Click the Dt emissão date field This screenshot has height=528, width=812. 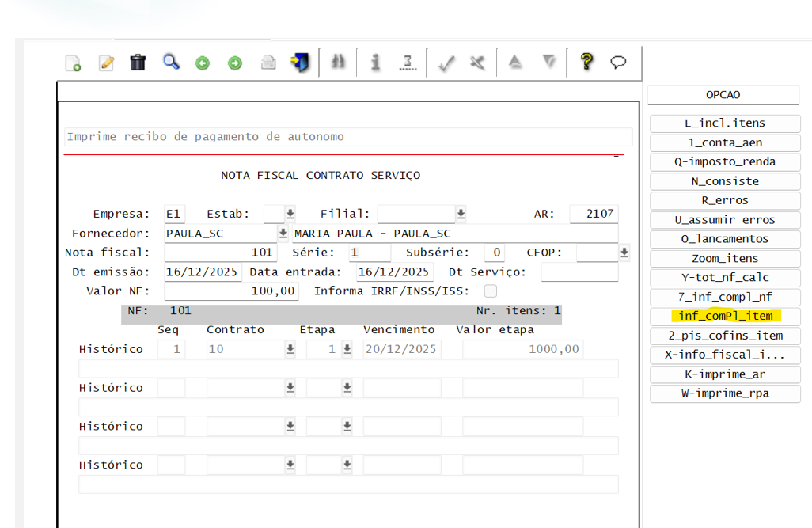[x=203, y=272]
